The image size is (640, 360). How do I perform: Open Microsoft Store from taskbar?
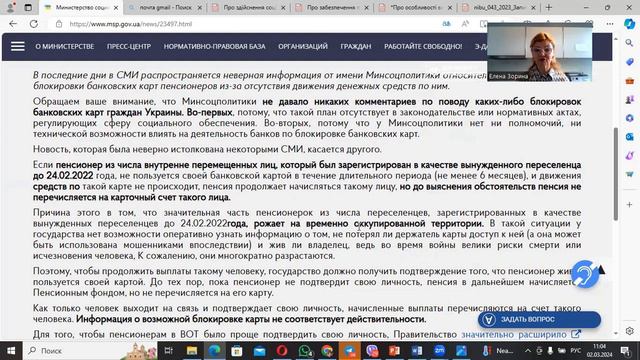(237, 351)
